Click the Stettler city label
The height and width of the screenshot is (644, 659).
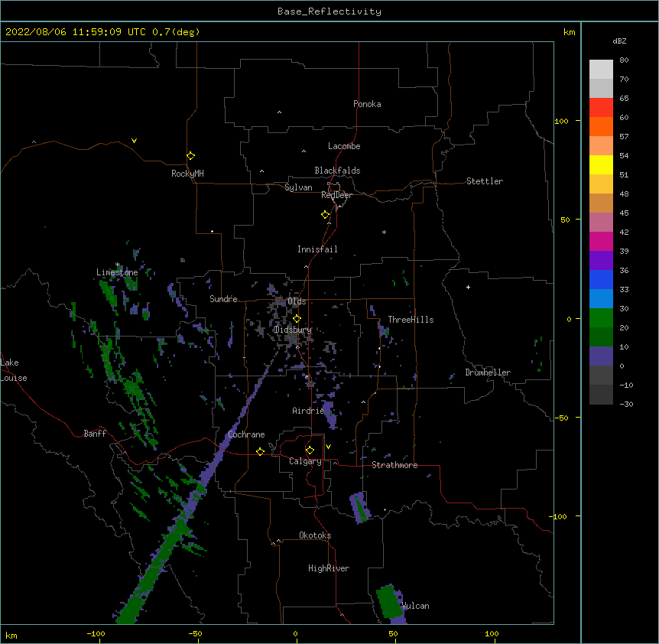(484, 181)
